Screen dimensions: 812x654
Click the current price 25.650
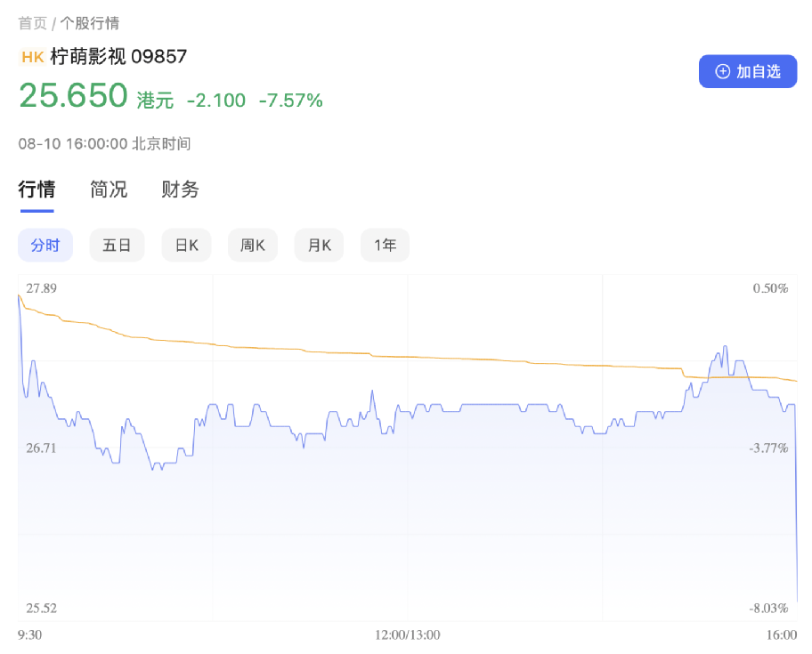point(74,96)
